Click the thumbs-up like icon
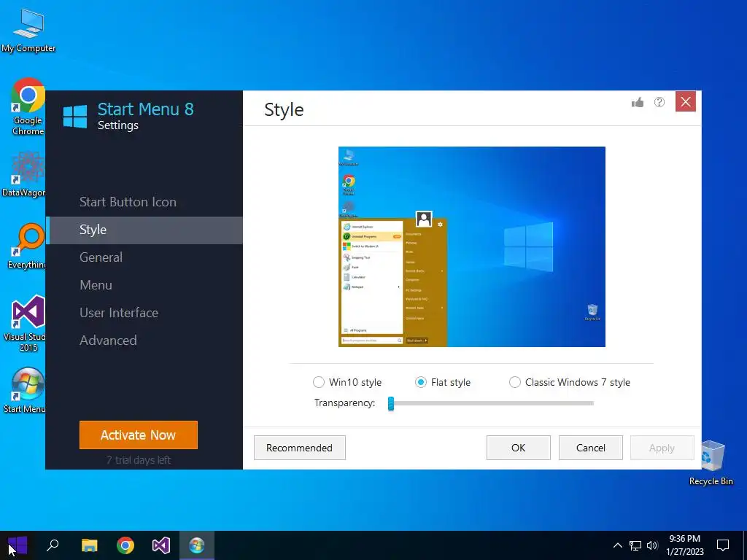Viewport: 747px width, 560px height. point(638,102)
